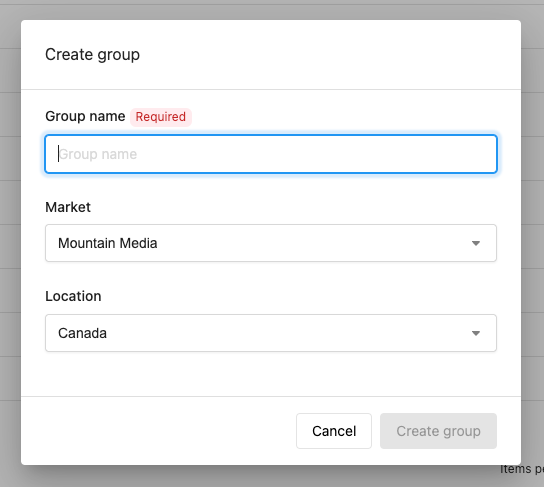Select the Mountain Media value text
Screen dimensions: 544x487
pos(108,243)
